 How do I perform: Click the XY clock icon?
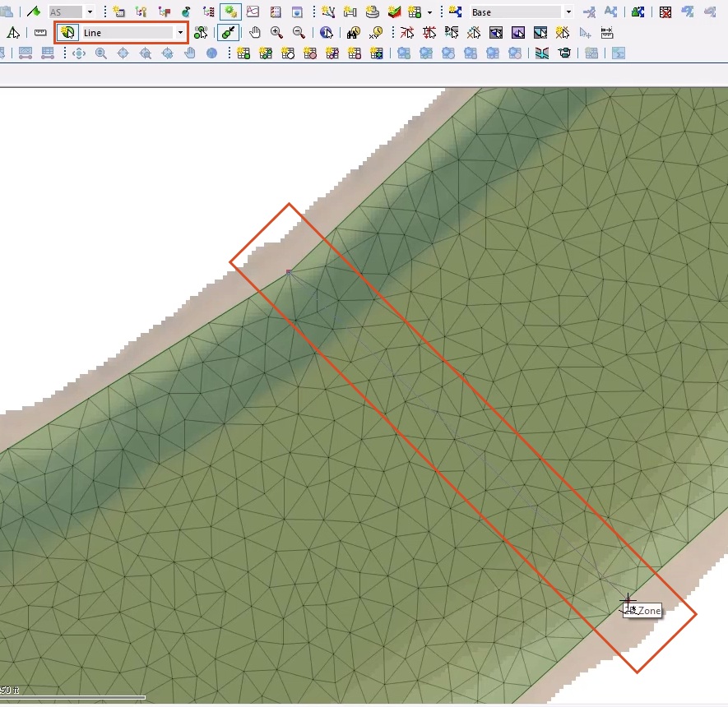pos(376,33)
